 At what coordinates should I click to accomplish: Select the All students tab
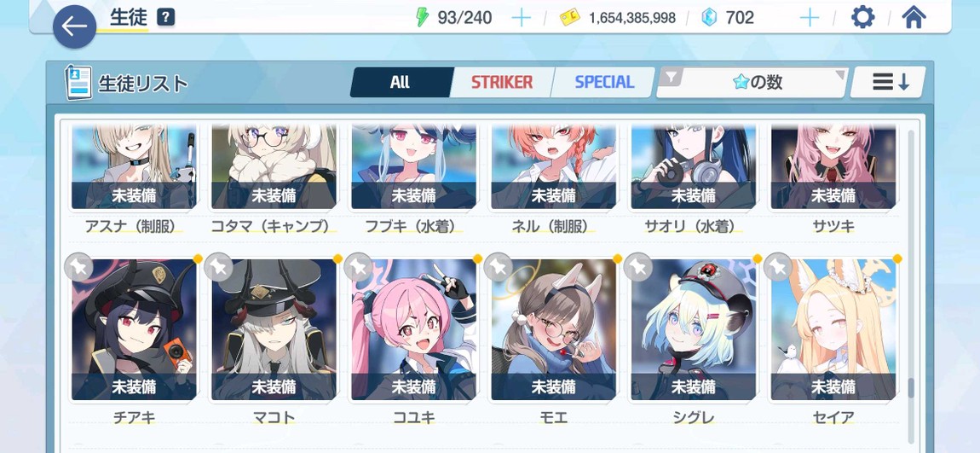point(400,83)
